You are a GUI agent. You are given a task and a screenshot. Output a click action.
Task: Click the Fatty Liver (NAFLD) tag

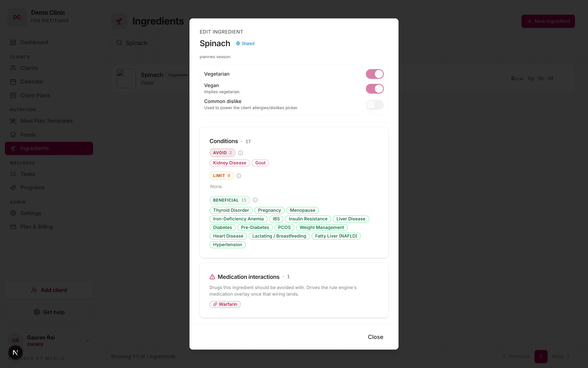336,236
